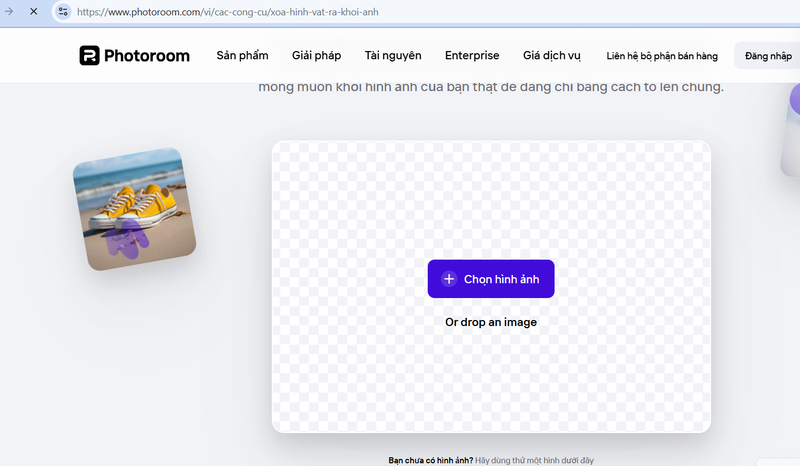Click 'Bạn chưa có hình ảnh?' text
This screenshot has height=466, width=800.
coord(431,460)
